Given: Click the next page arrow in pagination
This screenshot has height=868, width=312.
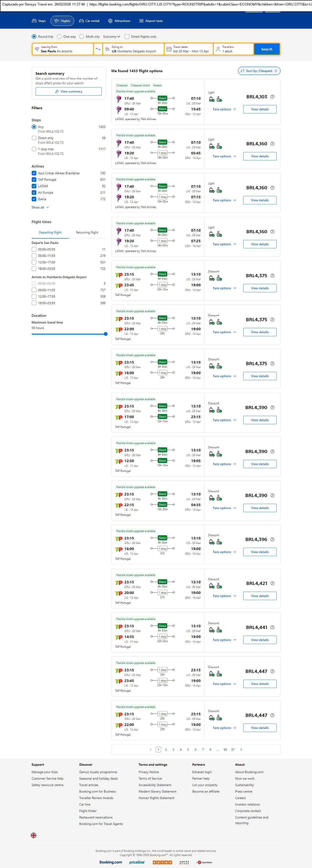Looking at the screenshot, I should [241, 749].
